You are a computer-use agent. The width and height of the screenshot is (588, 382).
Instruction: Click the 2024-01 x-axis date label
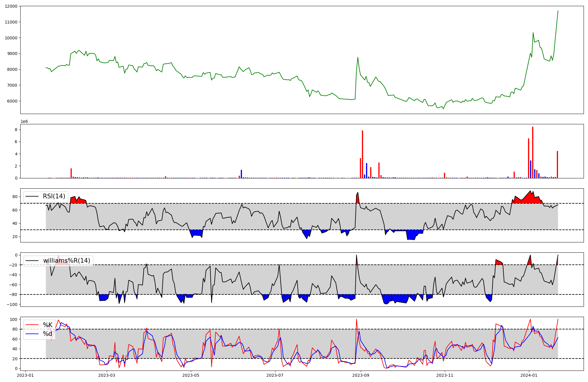[529, 375]
